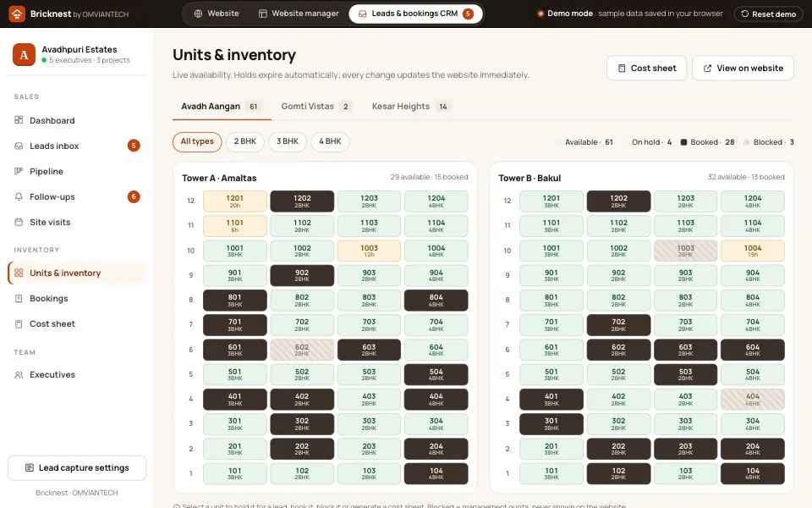Viewport: 812px width, 508px height.
Task: Go to Dashboard in sidebar
Action: [77, 120]
